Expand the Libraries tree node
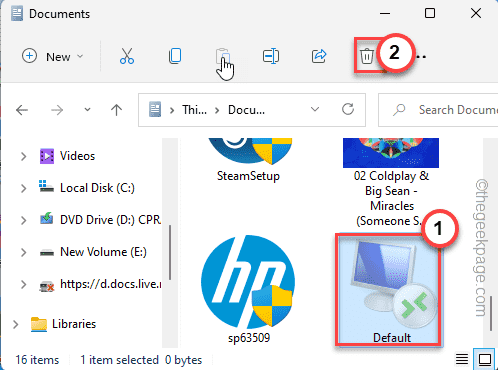The height and width of the screenshot is (370, 498). pyautogui.click(x=15, y=324)
